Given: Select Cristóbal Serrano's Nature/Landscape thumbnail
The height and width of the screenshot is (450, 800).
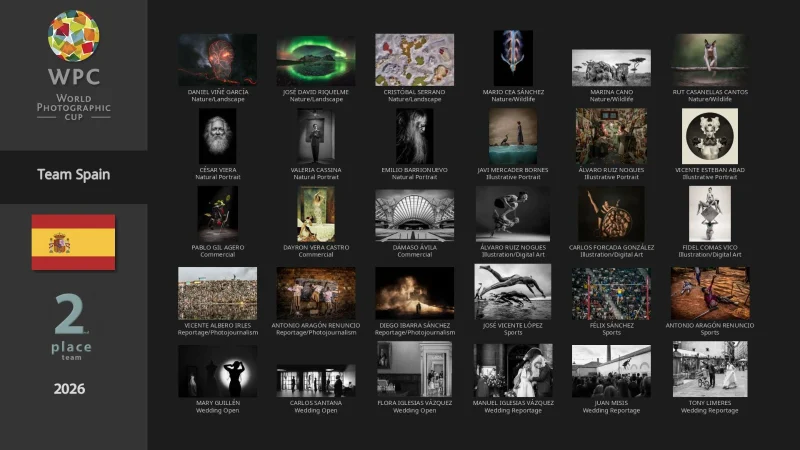Looking at the screenshot, I should (414, 59).
